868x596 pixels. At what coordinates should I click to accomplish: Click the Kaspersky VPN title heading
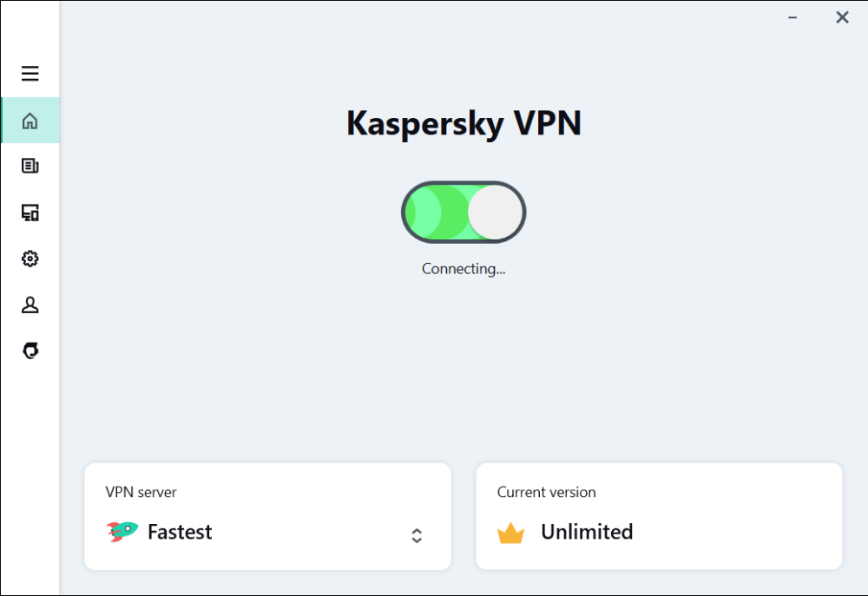(x=464, y=123)
